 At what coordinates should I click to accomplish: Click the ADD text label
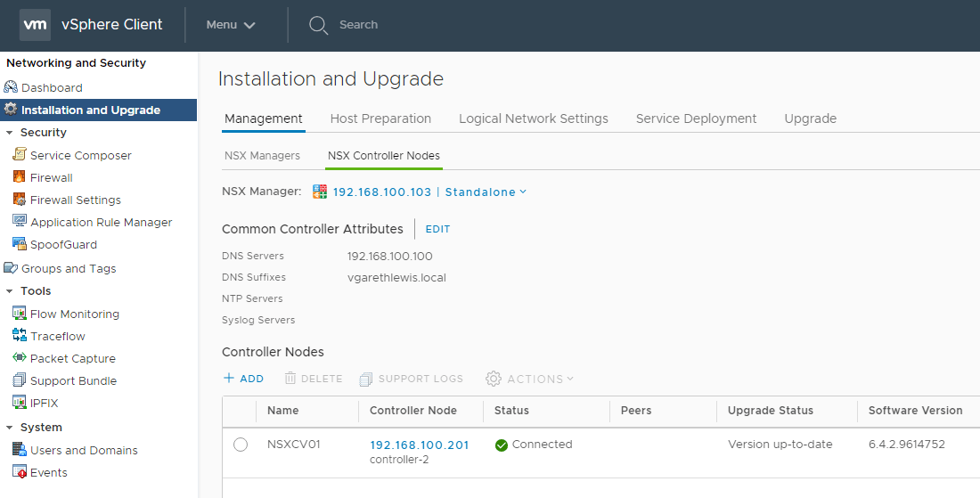[x=252, y=379]
